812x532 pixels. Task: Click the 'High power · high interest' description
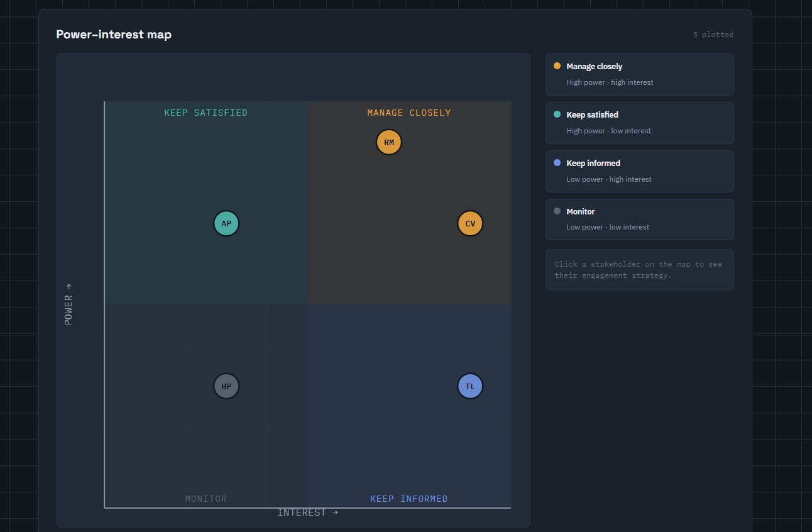click(610, 82)
